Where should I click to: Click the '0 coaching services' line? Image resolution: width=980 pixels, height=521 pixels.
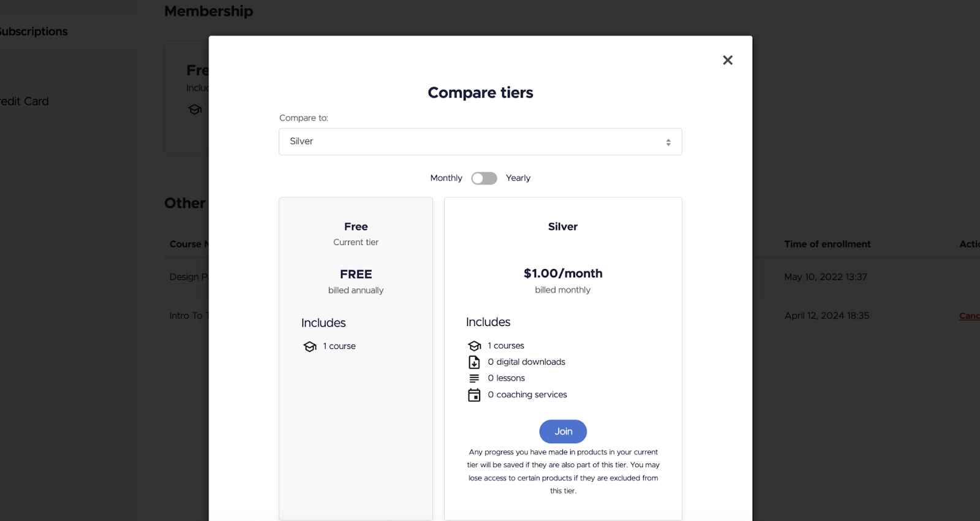coord(527,395)
